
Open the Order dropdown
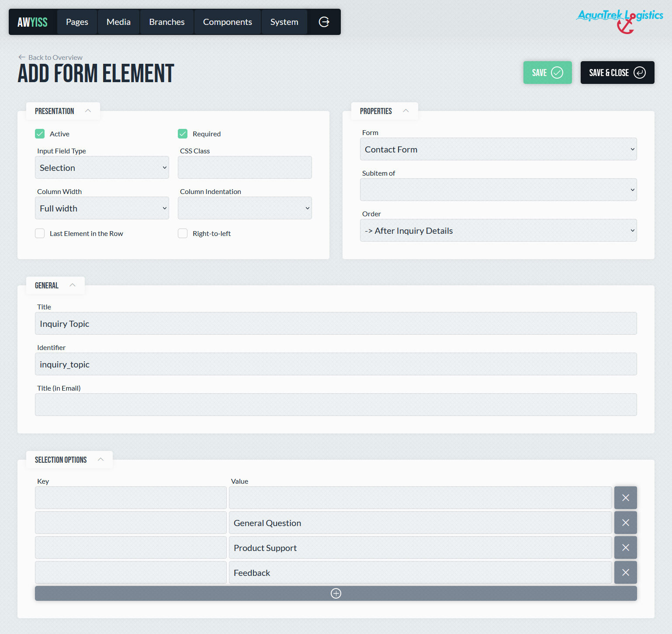[498, 231]
